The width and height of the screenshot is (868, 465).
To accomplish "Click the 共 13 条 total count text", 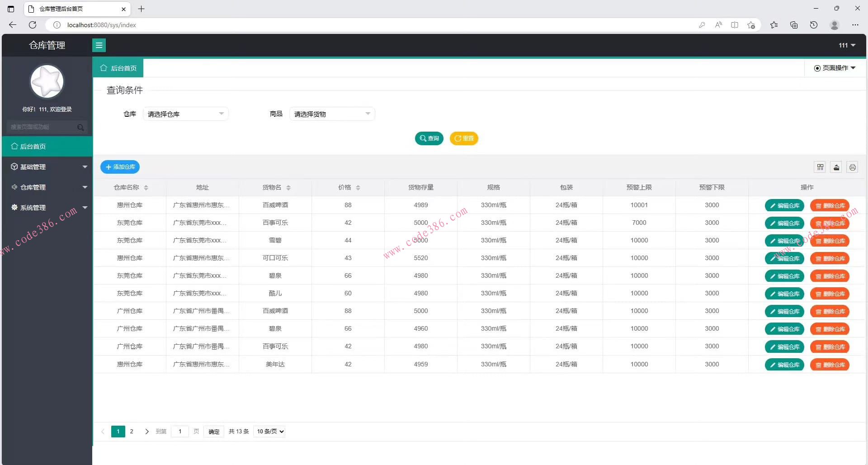I will click(239, 432).
